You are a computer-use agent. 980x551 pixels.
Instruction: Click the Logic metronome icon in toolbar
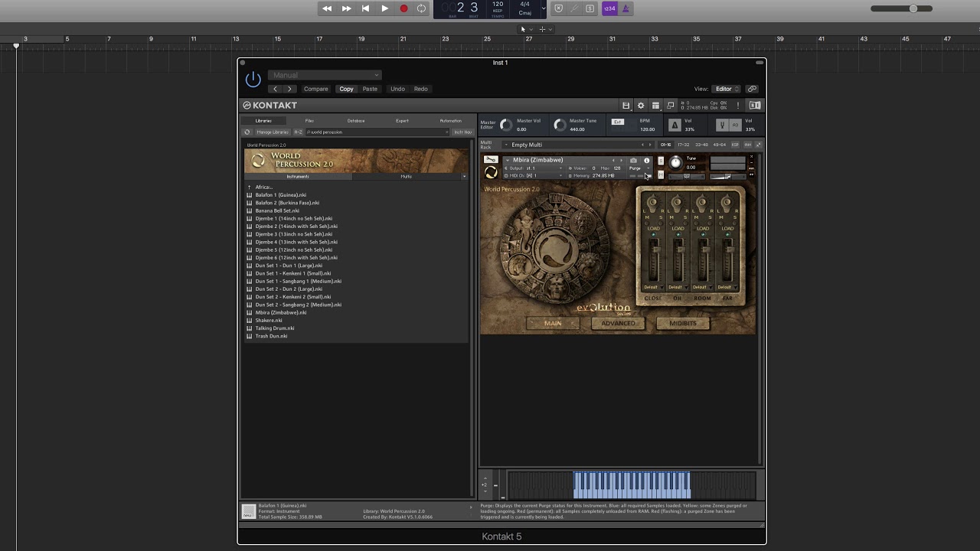pyautogui.click(x=626, y=8)
